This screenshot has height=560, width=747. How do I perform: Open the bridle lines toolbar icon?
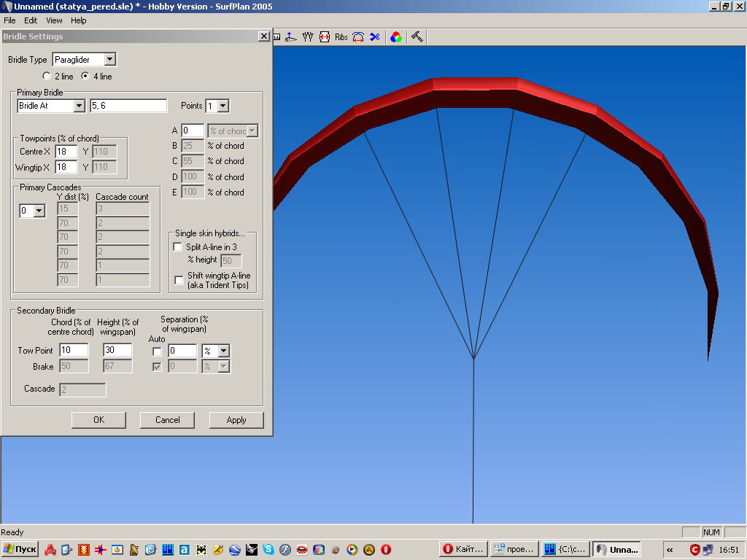tap(308, 37)
